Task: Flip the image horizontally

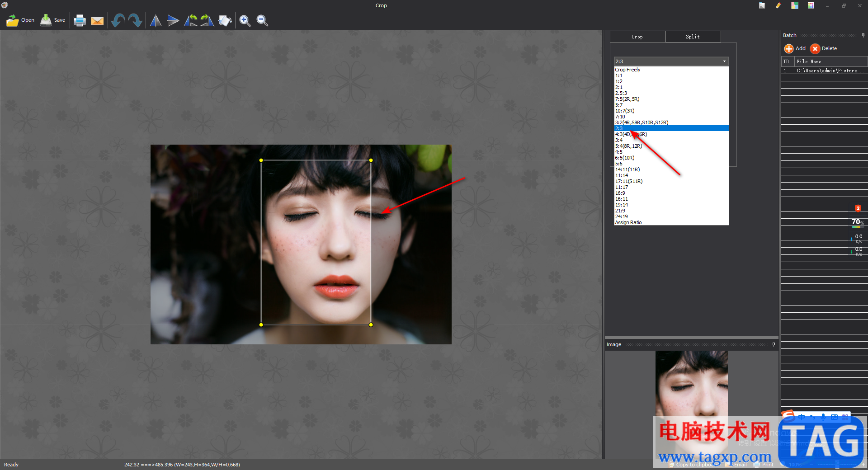Action: point(156,20)
